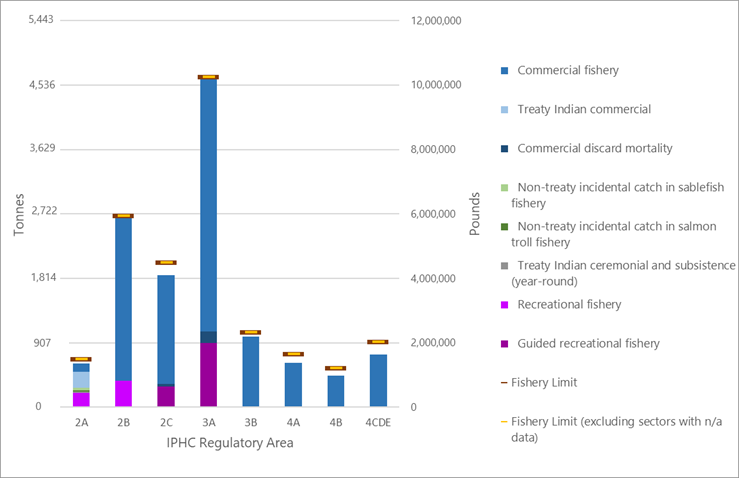Select the Commercial discard mortality legend swatch

coord(505,149)
